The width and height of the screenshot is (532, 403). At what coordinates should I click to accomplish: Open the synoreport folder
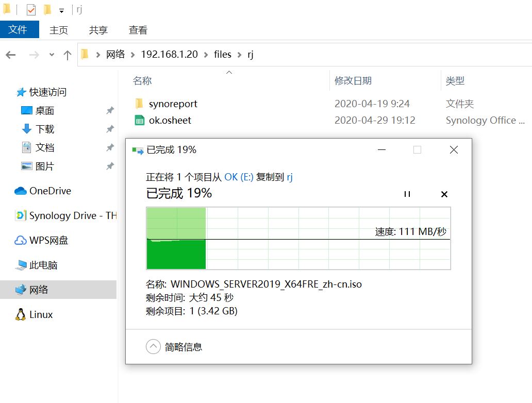[173, 104]
